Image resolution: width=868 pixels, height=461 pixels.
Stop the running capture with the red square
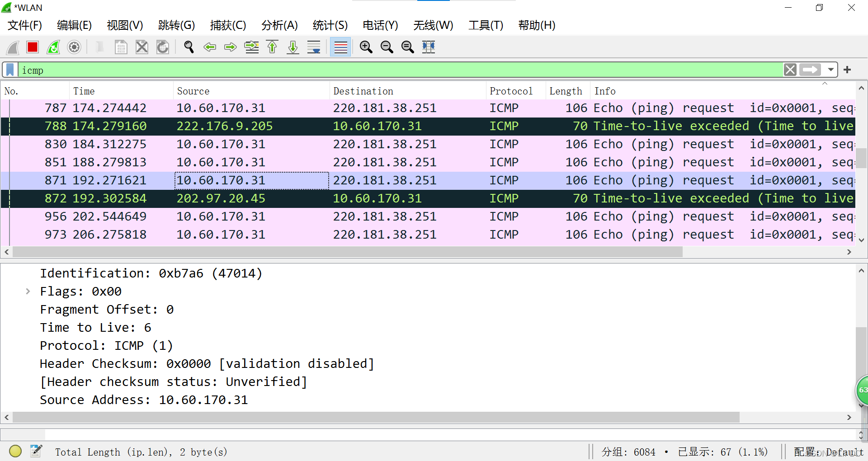click(33, 47)
